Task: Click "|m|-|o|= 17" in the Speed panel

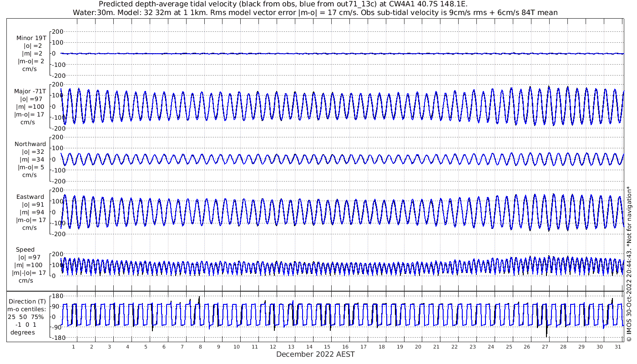Action: coord(29,273)
